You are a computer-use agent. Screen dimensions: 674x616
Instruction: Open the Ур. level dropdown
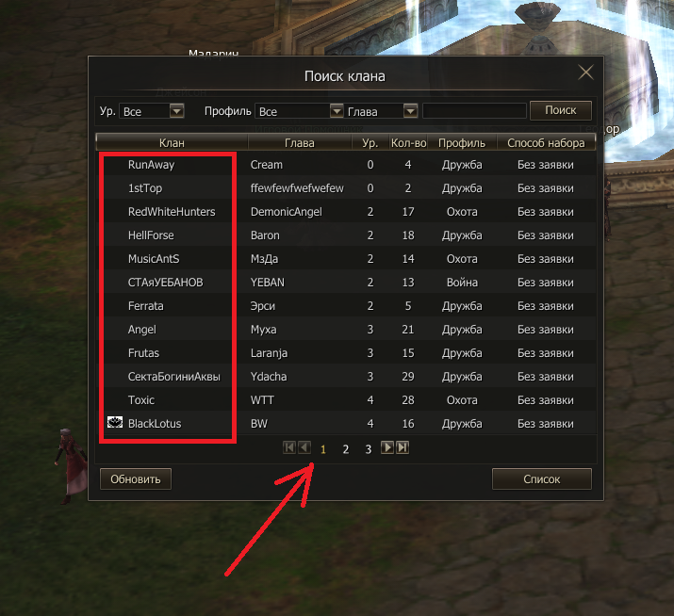pyautogui.click(x=176, y=111)
